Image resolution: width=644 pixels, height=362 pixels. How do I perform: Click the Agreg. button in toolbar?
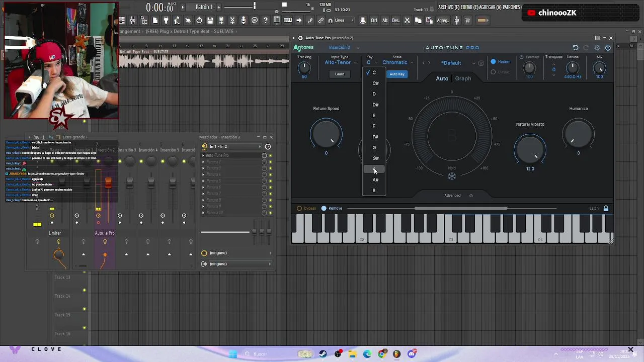[443, 20]
